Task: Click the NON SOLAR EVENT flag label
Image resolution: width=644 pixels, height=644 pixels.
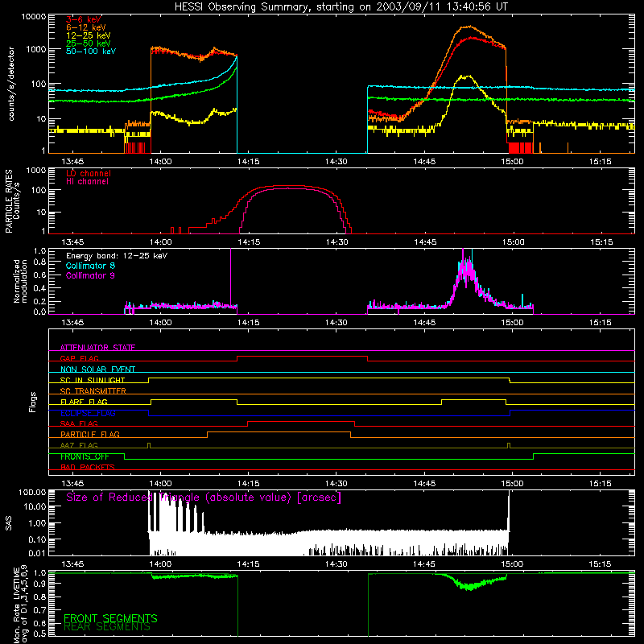Action: [x=97, y=369]
